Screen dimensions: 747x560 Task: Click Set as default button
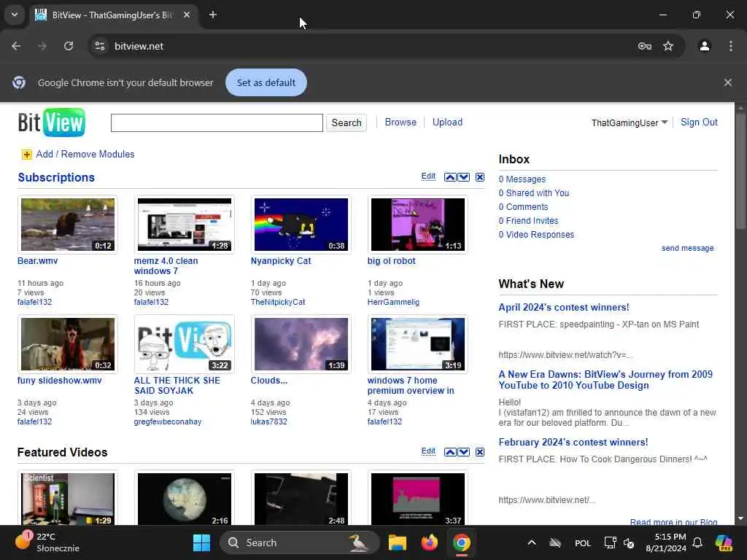[266, 82]
